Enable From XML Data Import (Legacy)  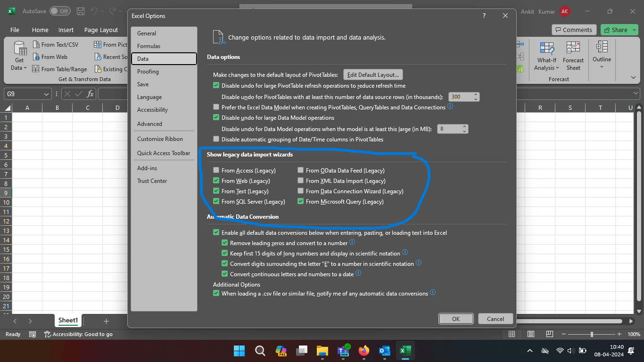[x=301, y=181]
